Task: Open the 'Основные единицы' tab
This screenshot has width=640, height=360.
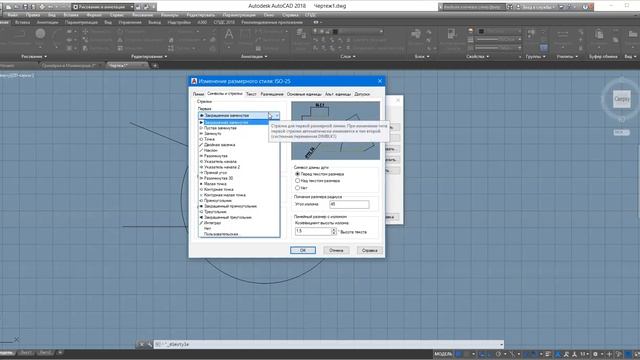Action: click(x=304, y=94)
